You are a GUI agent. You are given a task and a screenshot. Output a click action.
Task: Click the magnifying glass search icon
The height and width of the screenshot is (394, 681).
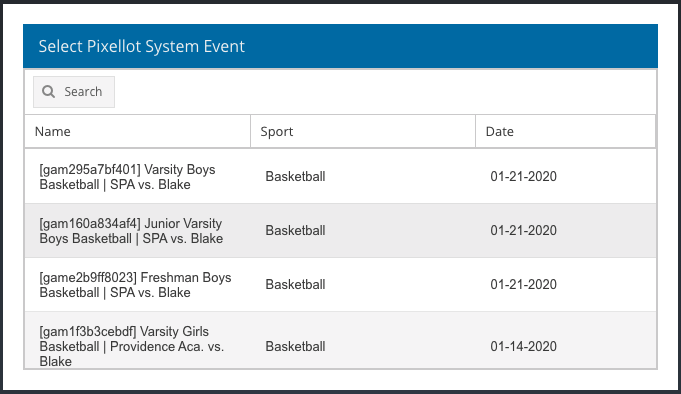click(48, 92)
